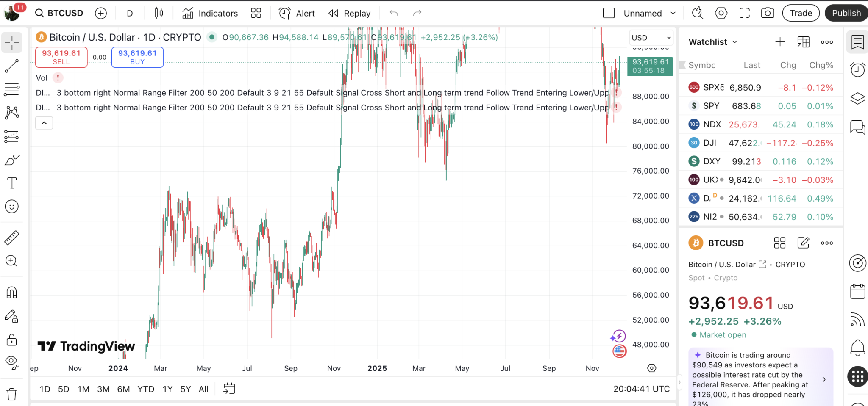The width and height of the screenshot is (868, 406).
Task: Open the candlestick chart type menu
Action: click(159, 13)
